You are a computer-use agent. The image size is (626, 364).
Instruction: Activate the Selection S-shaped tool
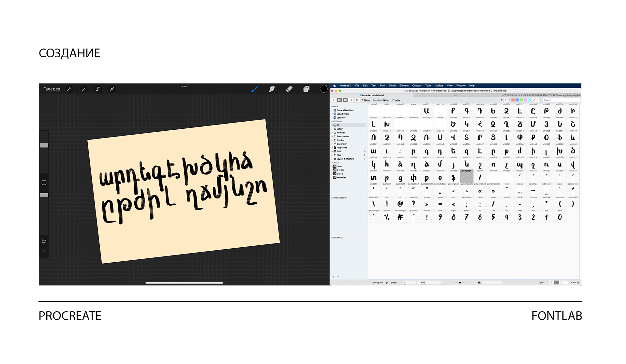(x=98, y=89)
